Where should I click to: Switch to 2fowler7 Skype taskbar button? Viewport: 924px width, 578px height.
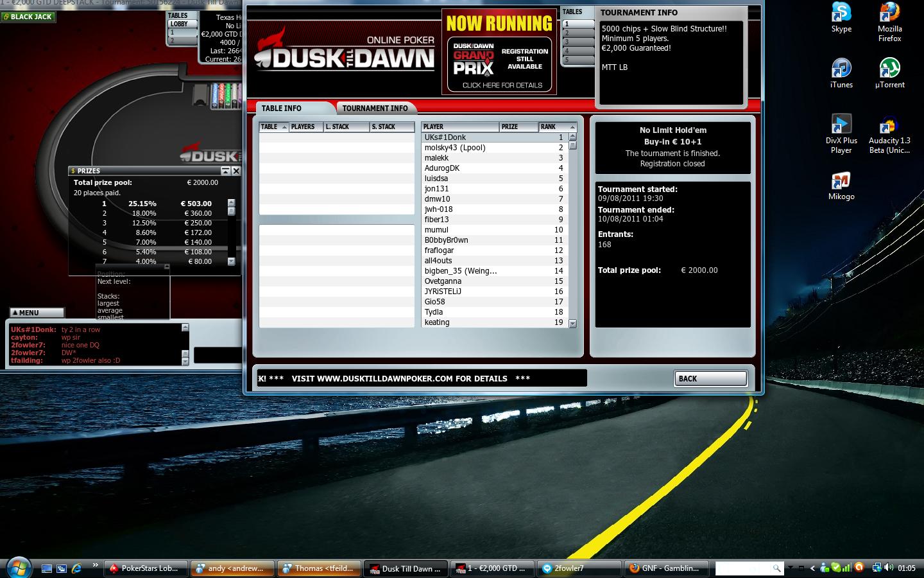[x=579, y=568]
